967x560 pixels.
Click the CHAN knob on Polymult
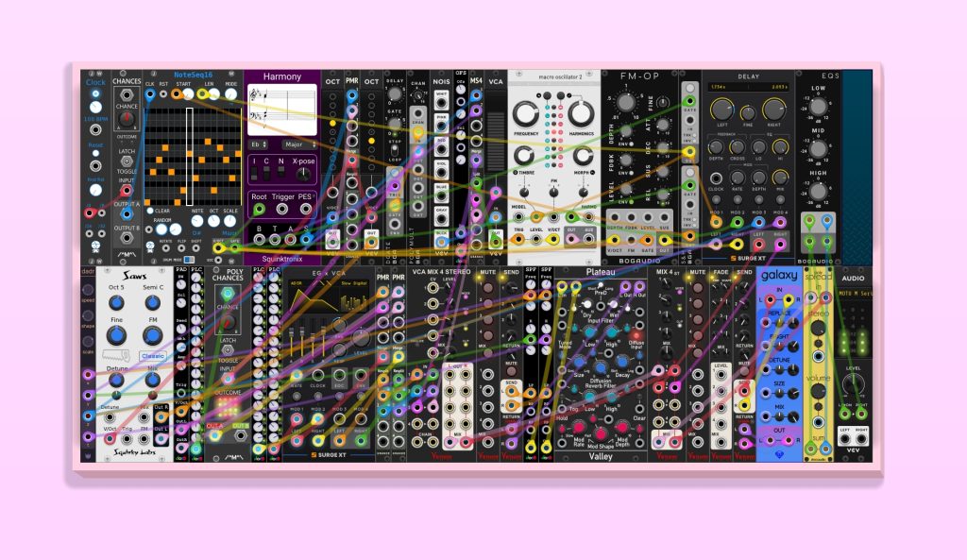(x=418, y=95)
